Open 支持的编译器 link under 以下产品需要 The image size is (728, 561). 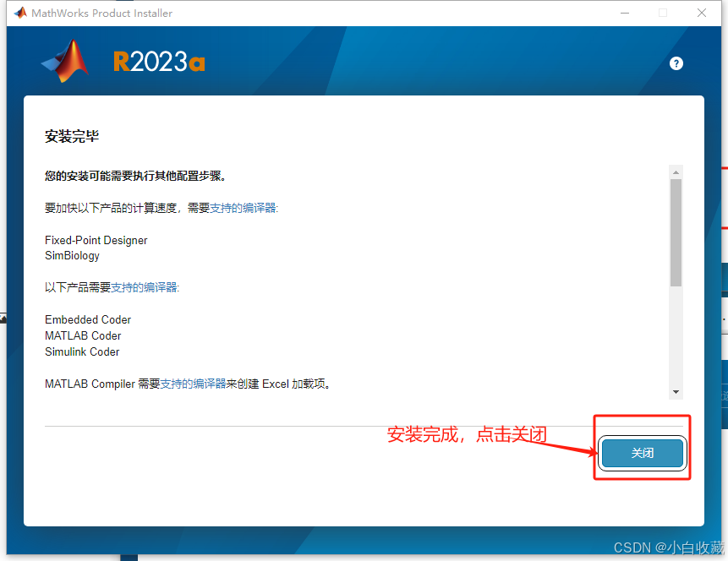click(145, 287)
